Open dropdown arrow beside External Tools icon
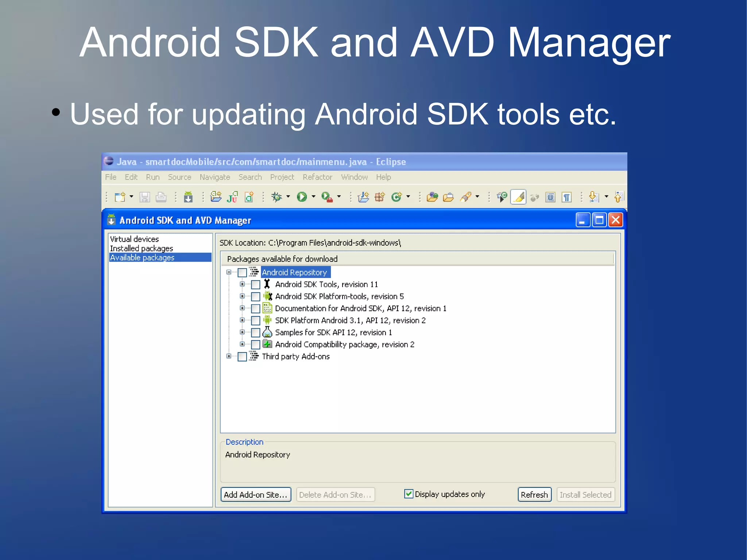This screenshot has width=747, height=560. [x=339, y=197]
